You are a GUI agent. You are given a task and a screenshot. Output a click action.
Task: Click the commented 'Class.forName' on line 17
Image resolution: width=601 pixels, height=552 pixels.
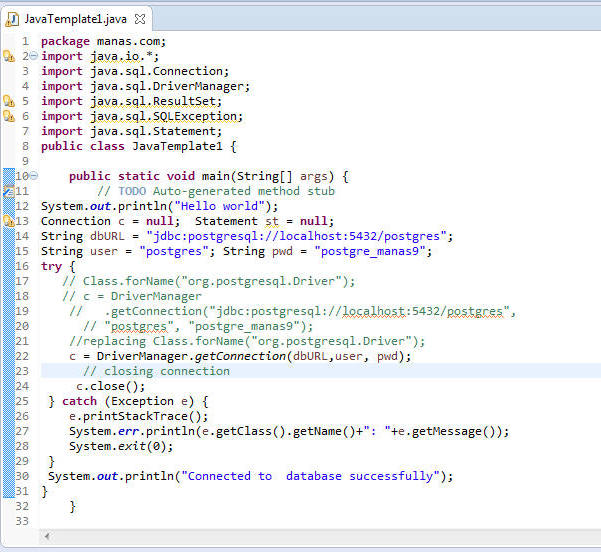(x=209, y=281)
